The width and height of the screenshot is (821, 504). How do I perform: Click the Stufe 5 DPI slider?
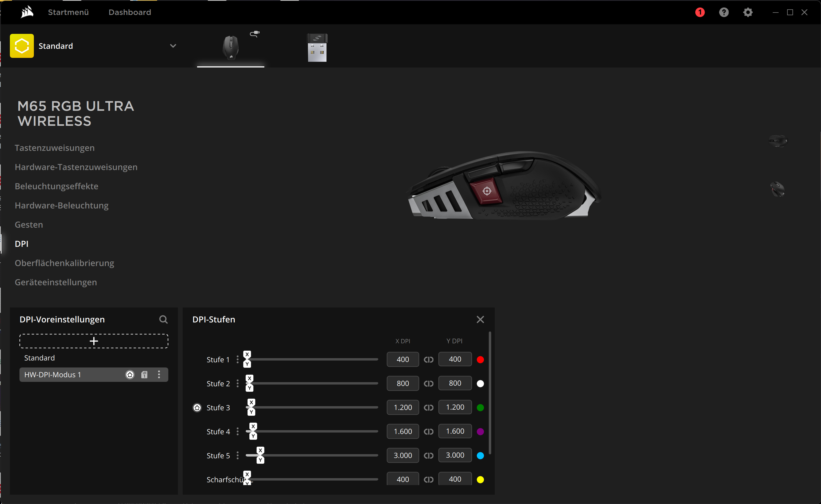tap(312, 455)
